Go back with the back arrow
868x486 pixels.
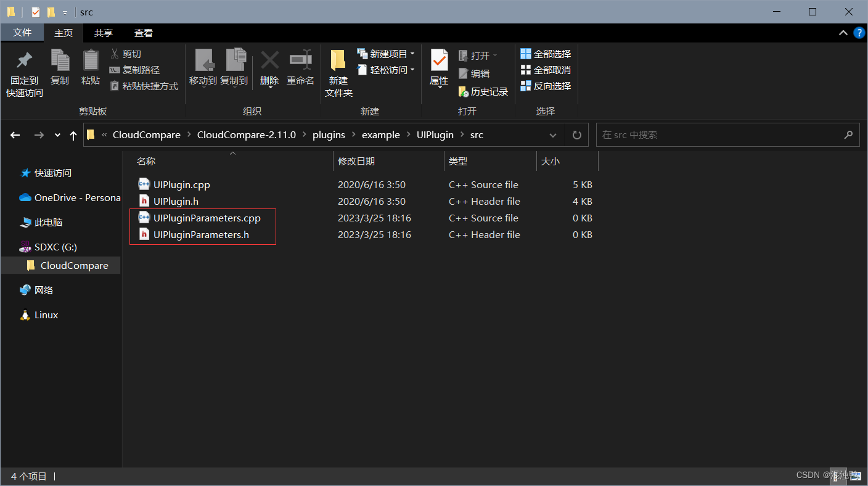point(15,135)
